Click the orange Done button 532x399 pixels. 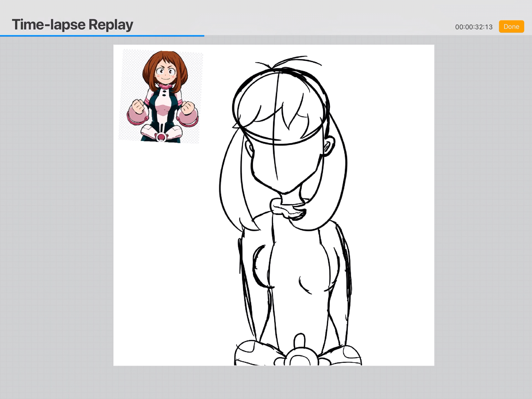click(511, 27)
